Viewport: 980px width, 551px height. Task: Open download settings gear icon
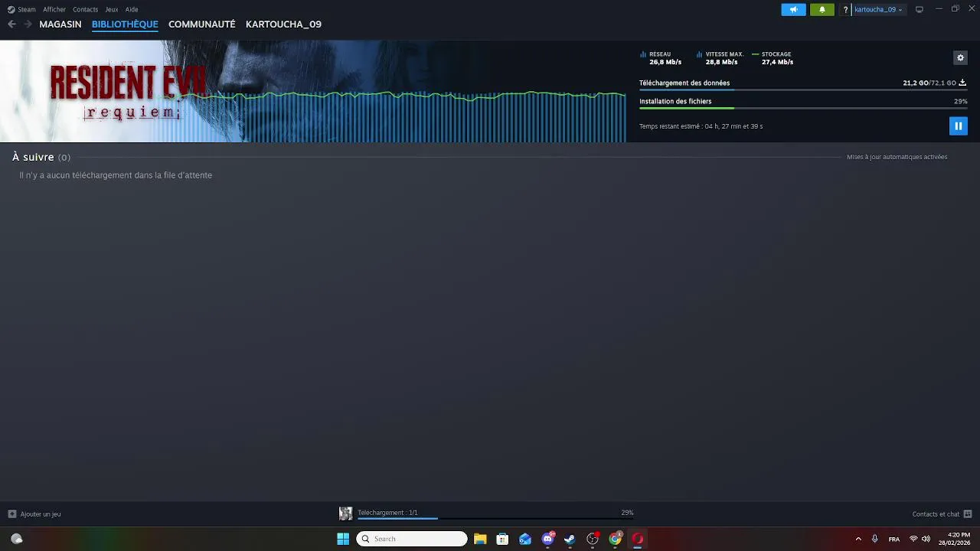[960, 58]
